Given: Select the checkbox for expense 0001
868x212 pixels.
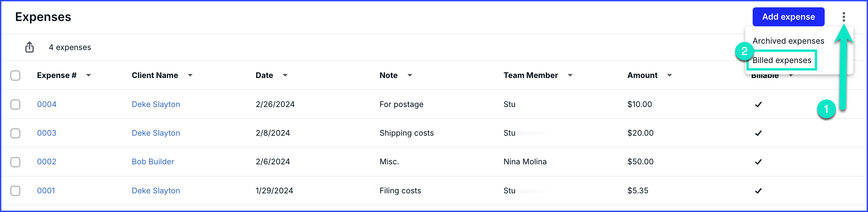Looking at the screenshot, I should point(15,190).
